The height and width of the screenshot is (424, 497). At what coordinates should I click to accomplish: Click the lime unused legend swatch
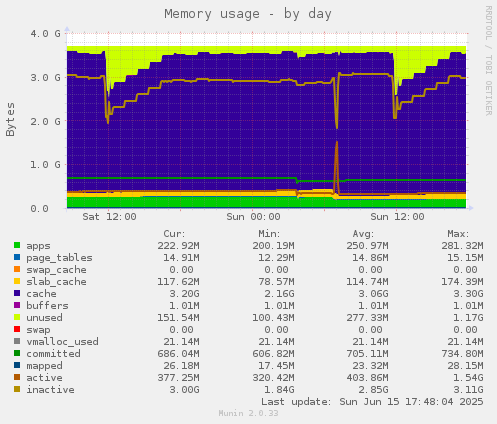tap(17, 317)
